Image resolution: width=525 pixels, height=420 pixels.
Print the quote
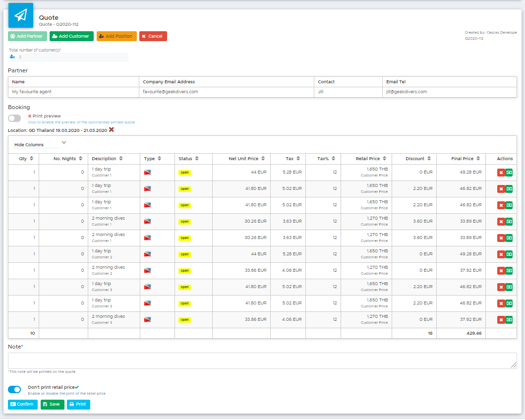pos(78,404)
